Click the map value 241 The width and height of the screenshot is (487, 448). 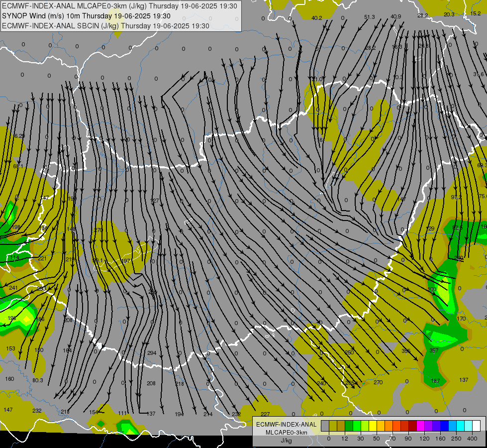pos(13,288)
